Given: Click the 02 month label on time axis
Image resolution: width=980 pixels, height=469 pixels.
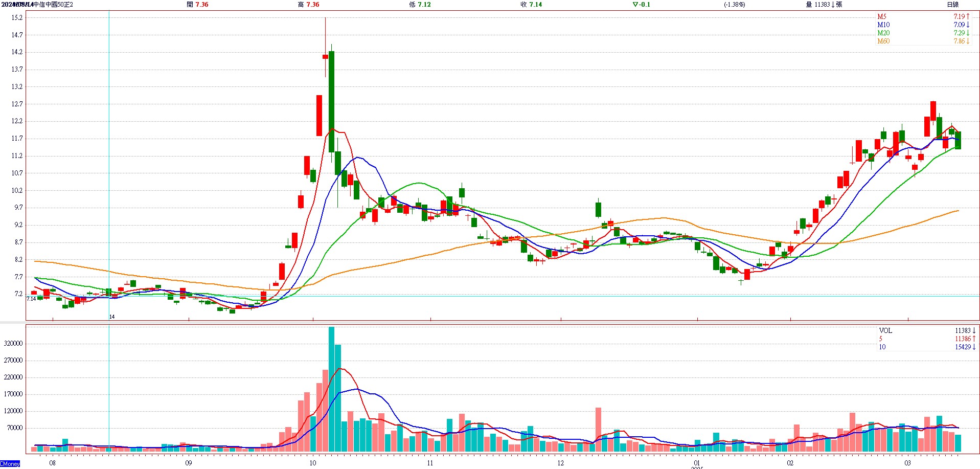Looking at the screenshot, I should [790, 463].
